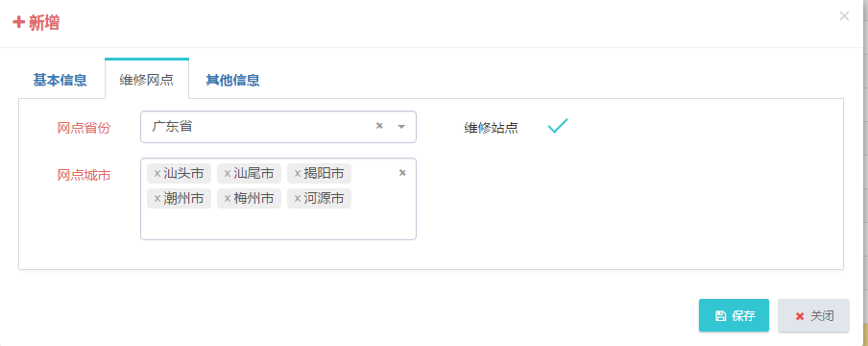
Task: Expand the 网点省份 dropdown arrow
Action: (401, 127)
